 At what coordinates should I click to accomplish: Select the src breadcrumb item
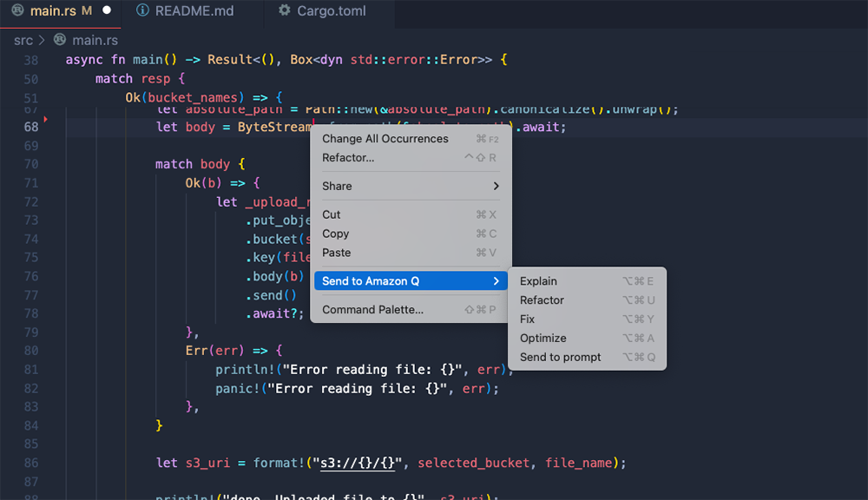(22, 40)
